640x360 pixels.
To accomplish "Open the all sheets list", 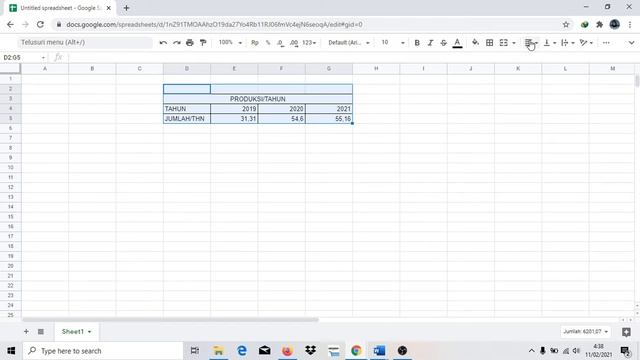I will pos(41,331).
